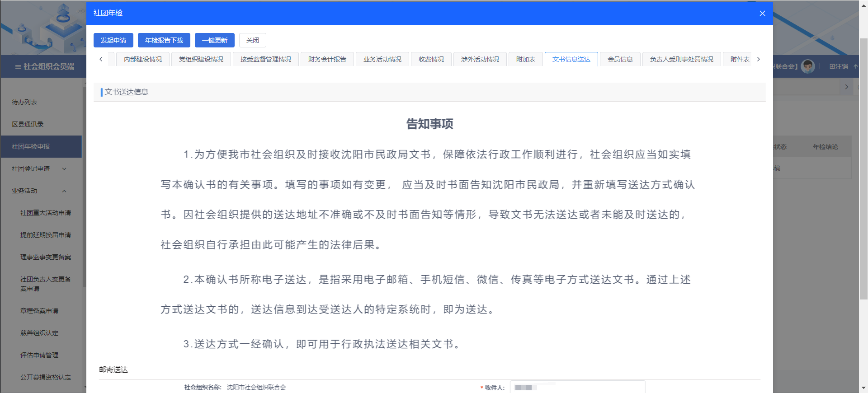The height and width of the screenshot is (393, 868).
Task: Download the report via 年检报告下载
Action: pos(164,40)
